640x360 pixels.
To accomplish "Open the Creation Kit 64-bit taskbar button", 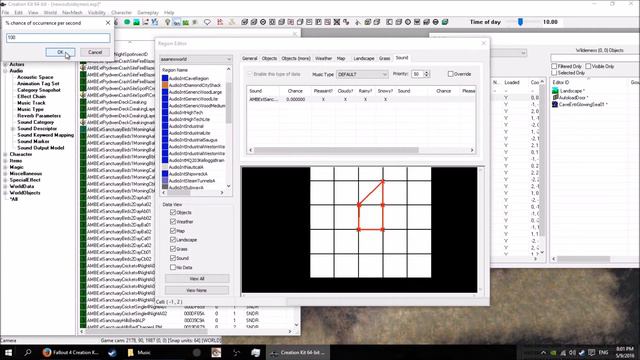I will click(298, 352).
